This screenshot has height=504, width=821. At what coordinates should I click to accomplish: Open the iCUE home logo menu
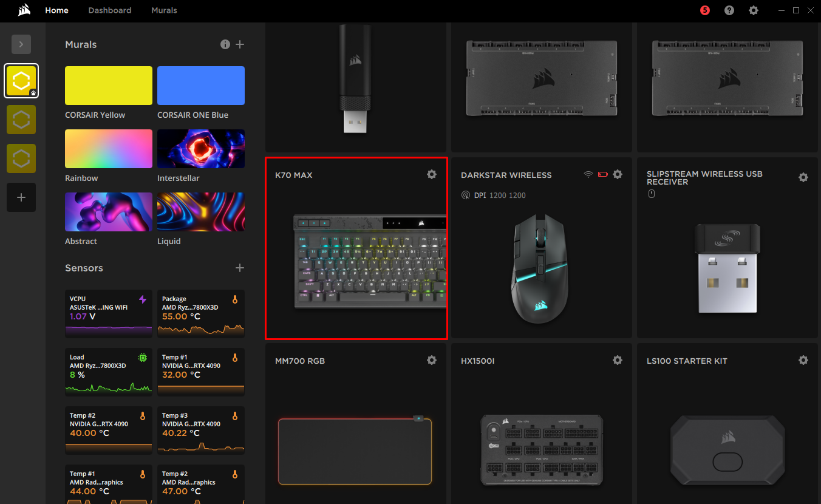24,10
